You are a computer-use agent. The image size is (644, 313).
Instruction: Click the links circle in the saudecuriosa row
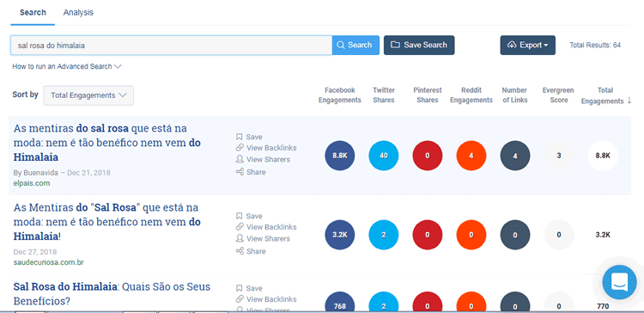pos(515,235)
